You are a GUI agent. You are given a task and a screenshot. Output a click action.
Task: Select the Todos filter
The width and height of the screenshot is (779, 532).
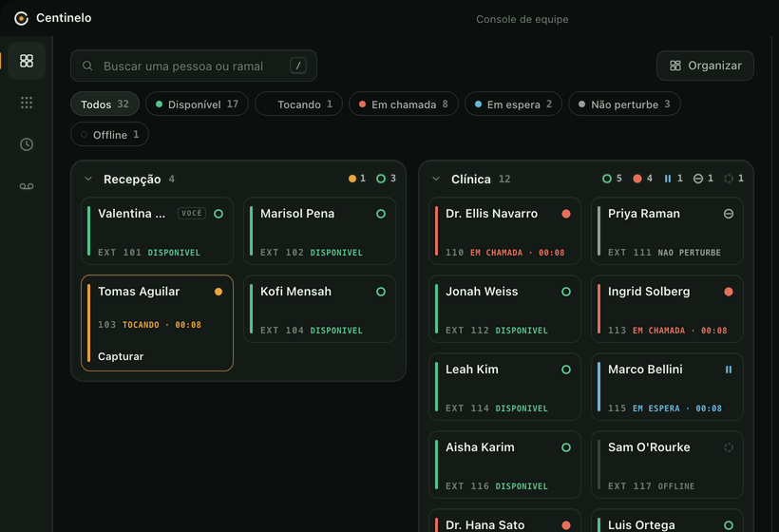click(x=104, y=104)
